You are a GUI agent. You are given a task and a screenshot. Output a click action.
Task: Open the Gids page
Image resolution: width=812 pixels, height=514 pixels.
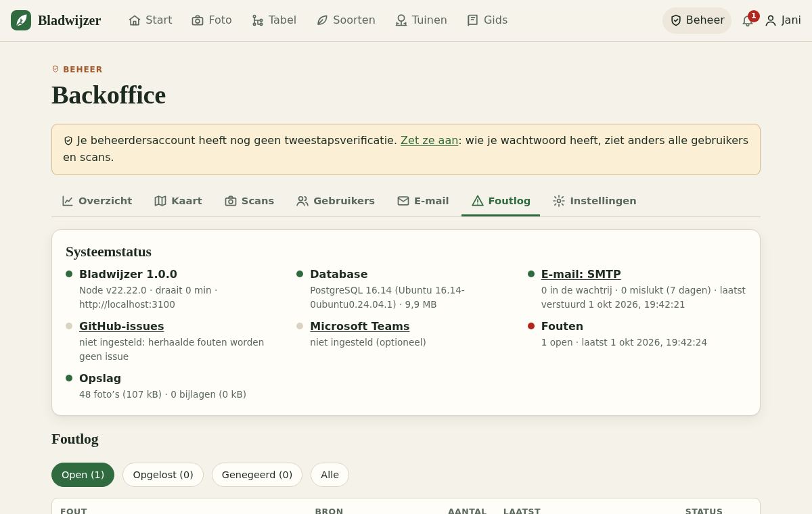487,20
